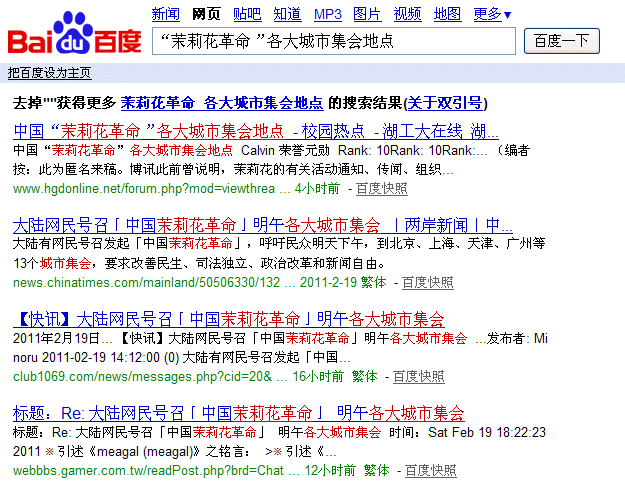Open the 【快讯】 result title
The image size is (625, 481).
[228, 318]
